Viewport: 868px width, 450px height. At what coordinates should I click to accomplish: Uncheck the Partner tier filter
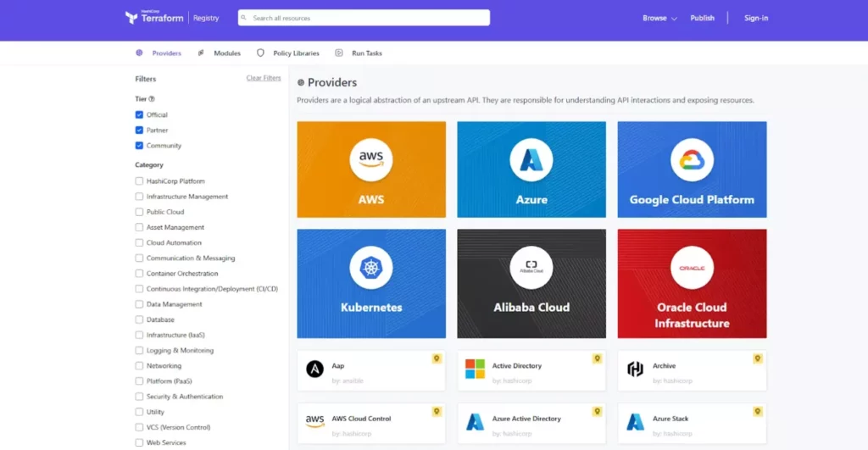[x=139, y=131]
